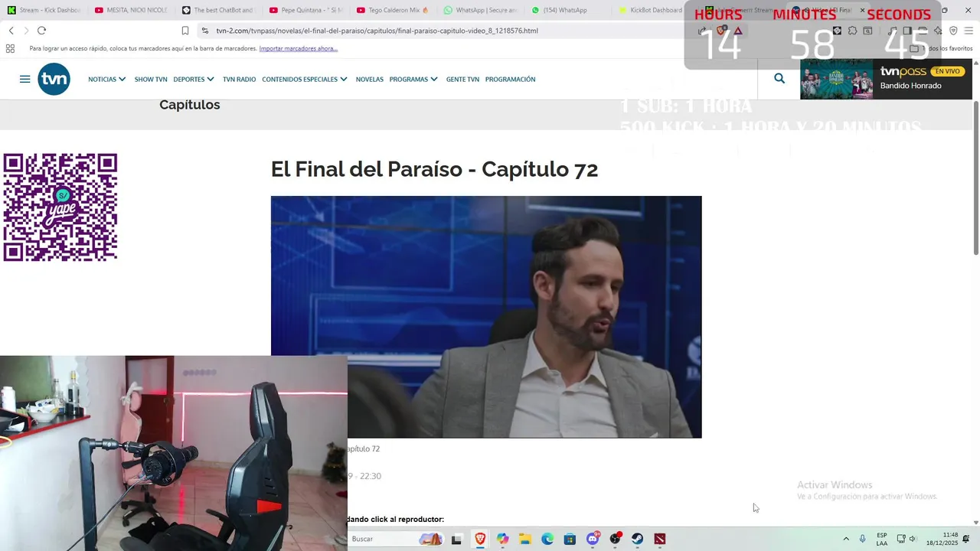Open network settings tray icon
This screenshot has height=551, width=980.
tap(901, 539)
